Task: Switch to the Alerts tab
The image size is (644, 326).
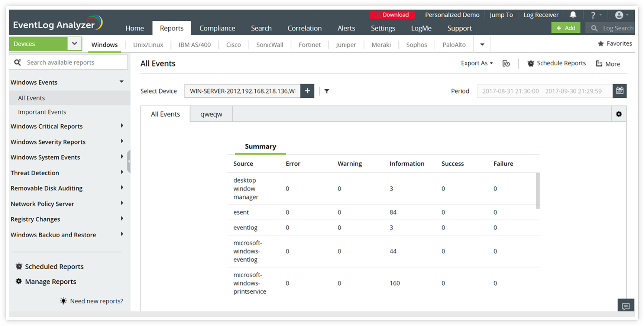Action: coord(346,28)
